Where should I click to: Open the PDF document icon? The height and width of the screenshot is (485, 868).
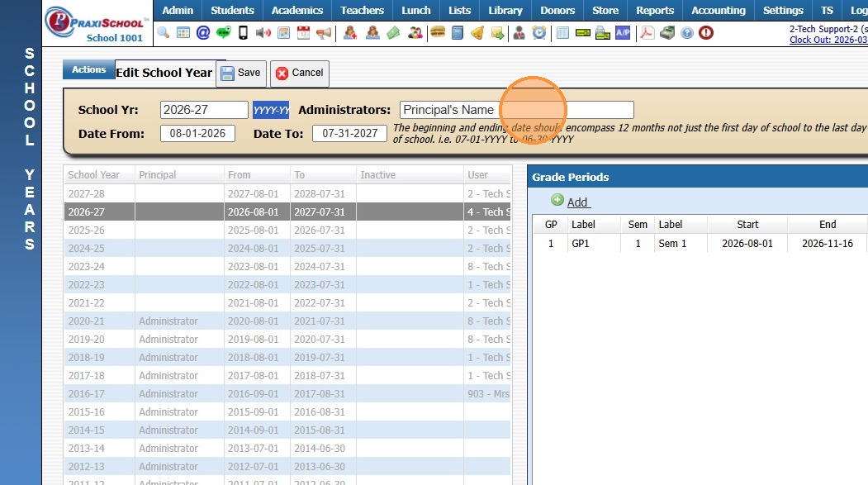(647, 33)
